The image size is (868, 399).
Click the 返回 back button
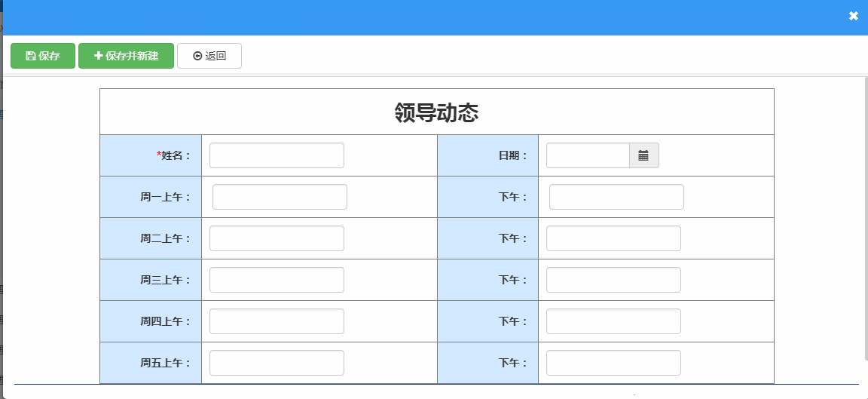[209, 56]
